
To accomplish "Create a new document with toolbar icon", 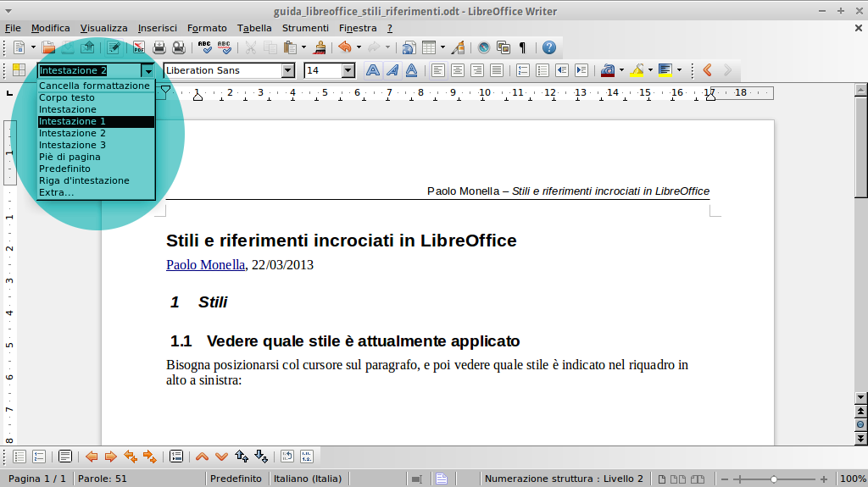I will 19,47.
